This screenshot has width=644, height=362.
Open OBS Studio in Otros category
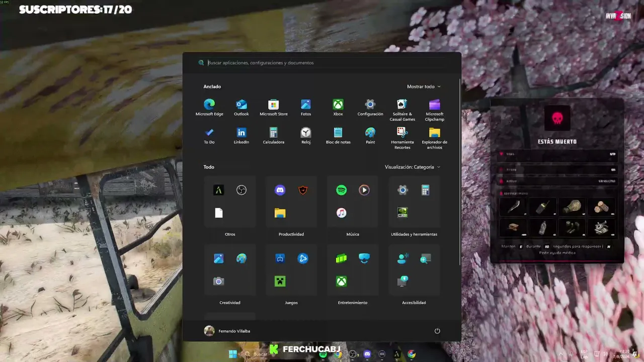point(242,190)
